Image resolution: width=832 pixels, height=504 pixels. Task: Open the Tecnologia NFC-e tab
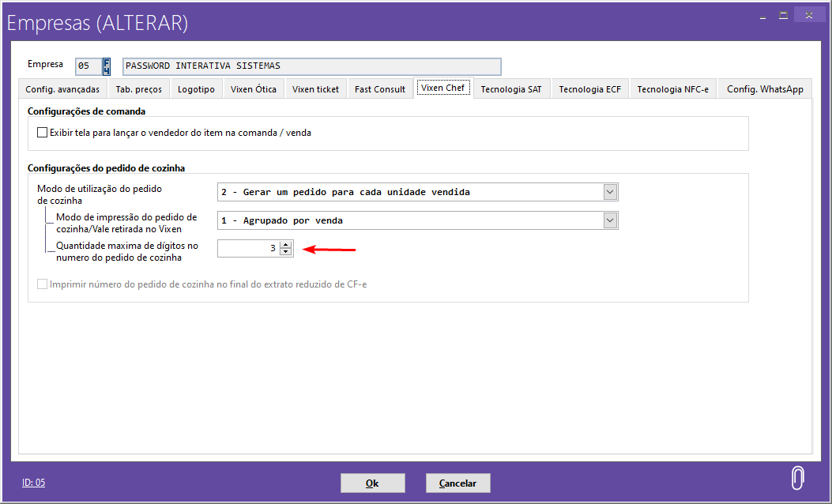click(672, 89)
